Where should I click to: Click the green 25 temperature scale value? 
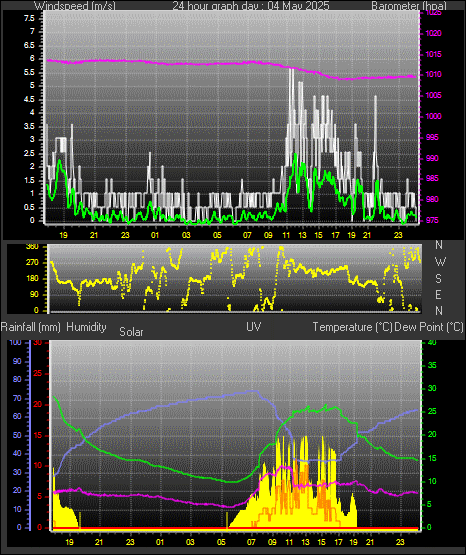[x=432, y=412]
